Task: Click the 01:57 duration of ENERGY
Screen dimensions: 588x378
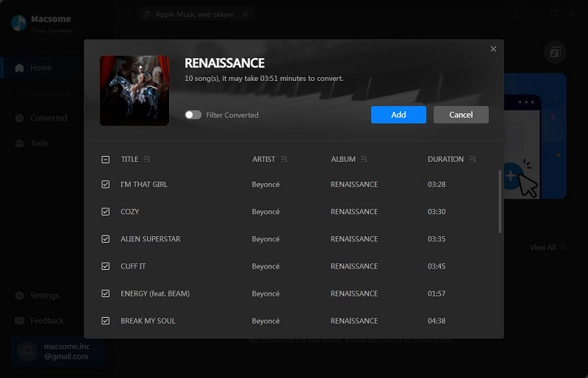Action: pos(437,293)
